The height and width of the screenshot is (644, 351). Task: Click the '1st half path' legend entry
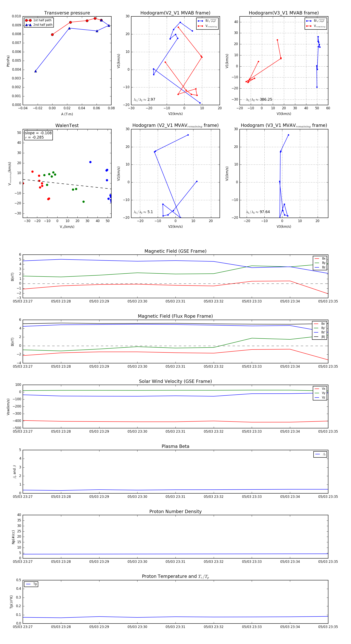pos(38,20)
